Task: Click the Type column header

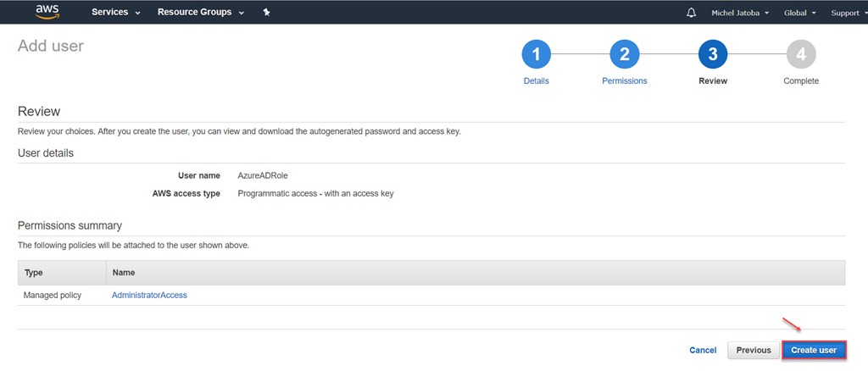Action: [62, 273]
